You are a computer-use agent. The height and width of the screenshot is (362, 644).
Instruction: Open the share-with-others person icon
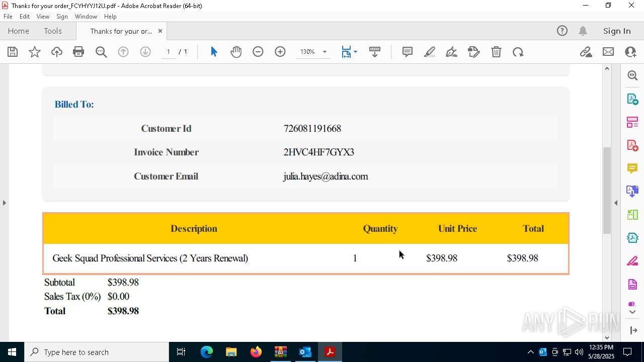tap(630, 52)
